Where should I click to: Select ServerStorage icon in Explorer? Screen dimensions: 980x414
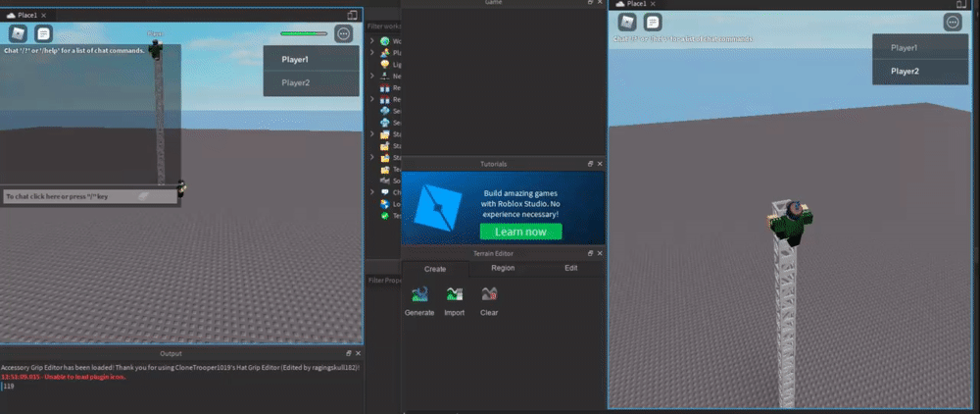point(385,123)
